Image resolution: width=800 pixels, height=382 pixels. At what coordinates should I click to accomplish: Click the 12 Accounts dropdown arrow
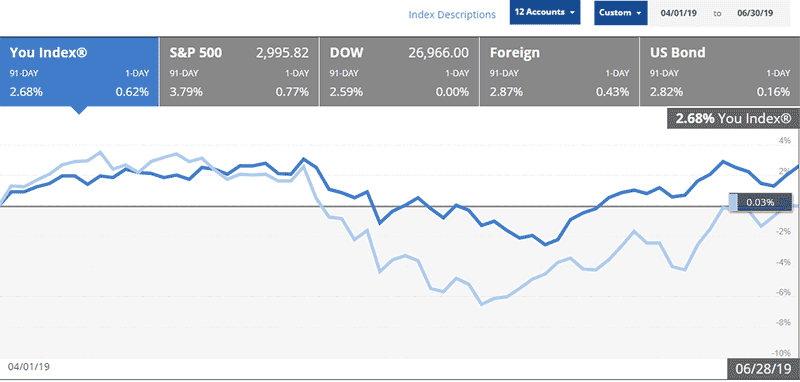pos(572,13)
